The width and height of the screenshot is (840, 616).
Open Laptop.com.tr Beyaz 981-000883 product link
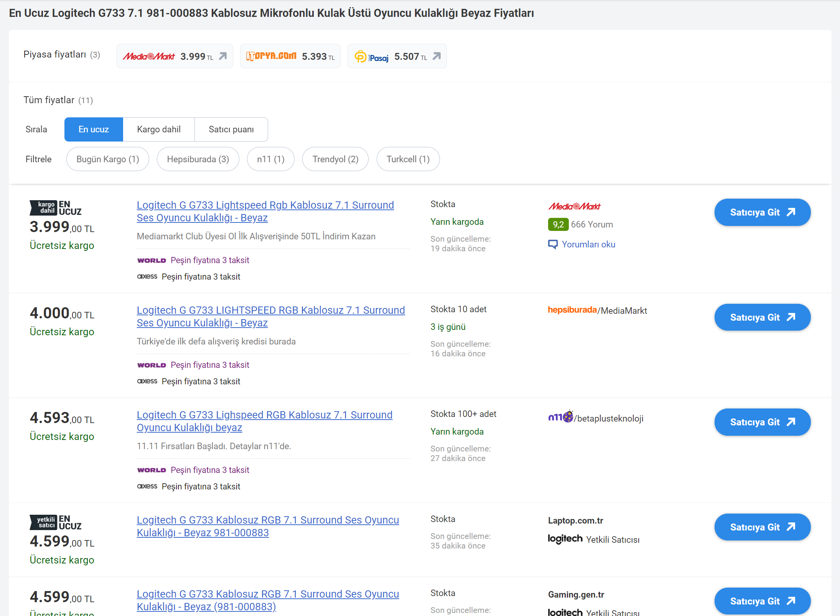click(x=268, y=526)
